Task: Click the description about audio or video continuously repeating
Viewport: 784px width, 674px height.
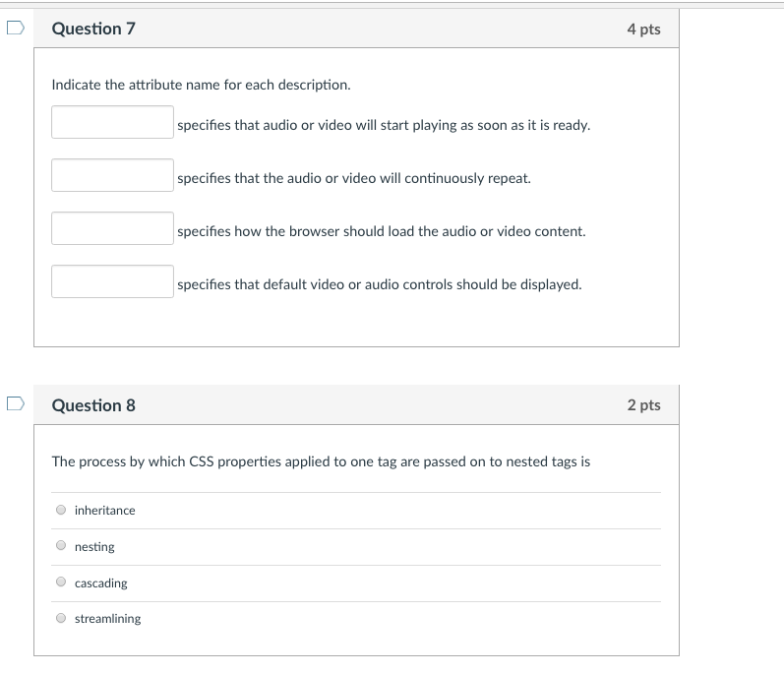Action: 354,178
